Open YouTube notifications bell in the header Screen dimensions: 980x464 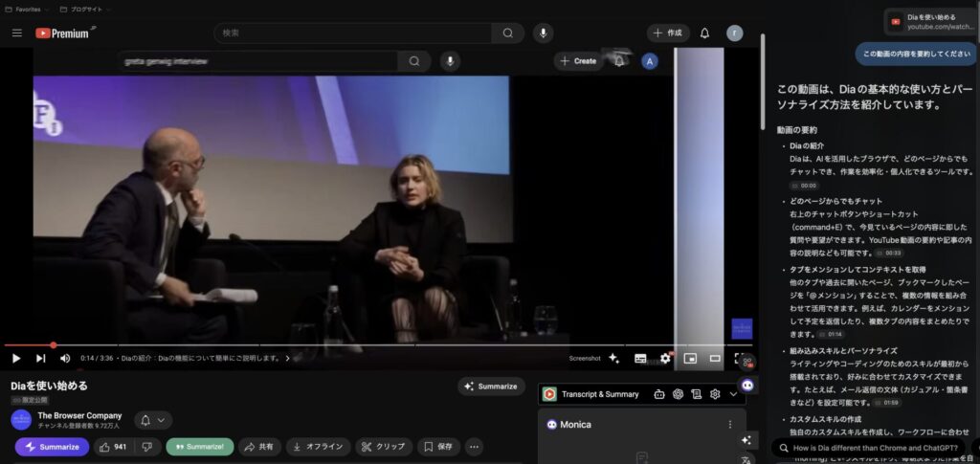(x=704, y=33)
